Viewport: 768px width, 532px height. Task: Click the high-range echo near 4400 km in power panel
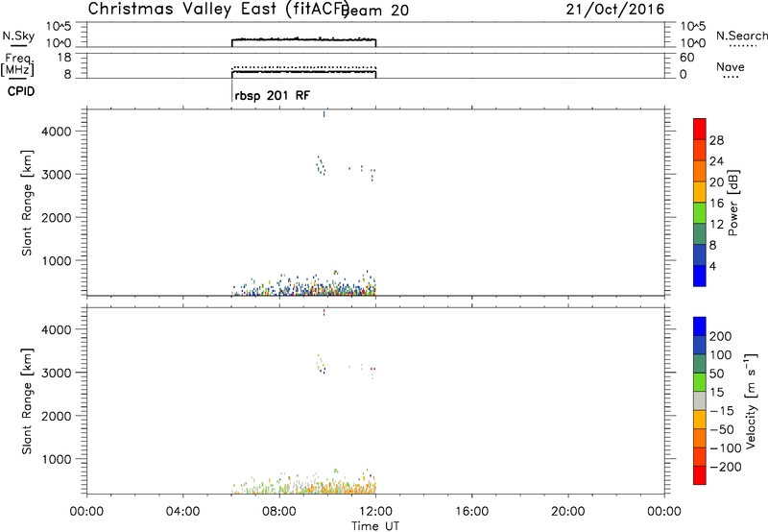tap(324, 114)
